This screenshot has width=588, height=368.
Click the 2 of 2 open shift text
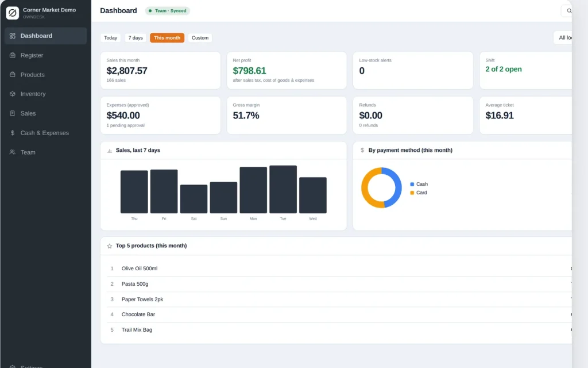tap(504, 69)
